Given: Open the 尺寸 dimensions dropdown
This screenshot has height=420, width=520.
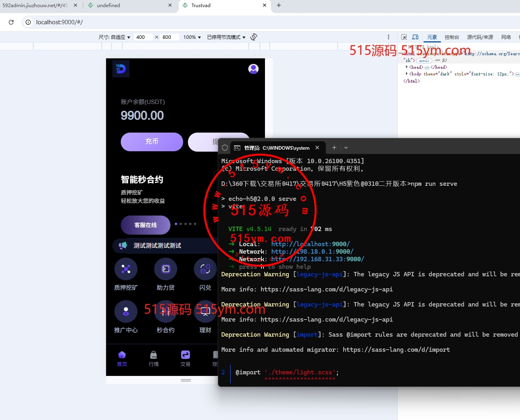Looking at the screenshot, I should click(x=114, y=37).
